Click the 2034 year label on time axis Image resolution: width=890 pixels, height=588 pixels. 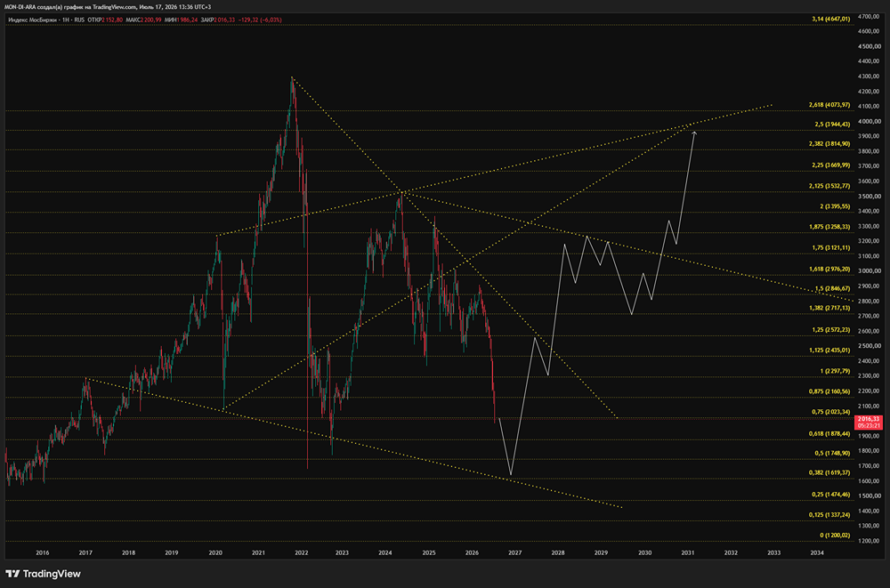click(x=817, y=552)
